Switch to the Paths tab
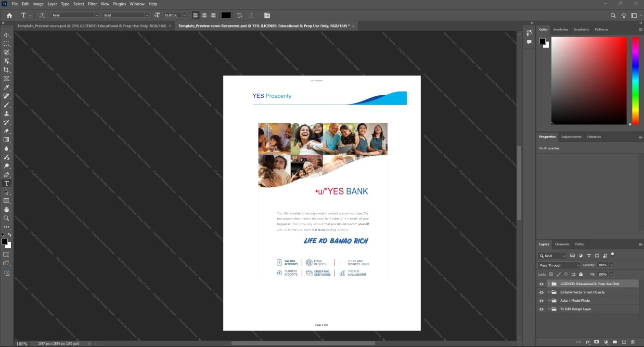The height and width of the screenshot is (347, 644). pyautogui.click(x=580, y=244)
